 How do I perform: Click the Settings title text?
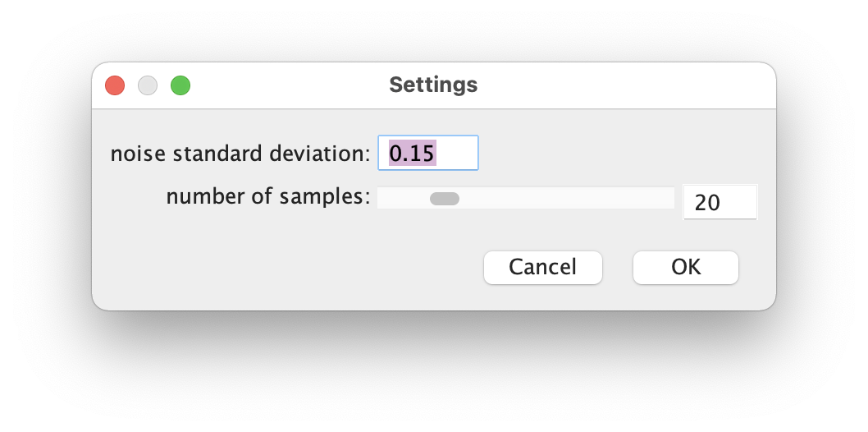[x=433, y=85]
